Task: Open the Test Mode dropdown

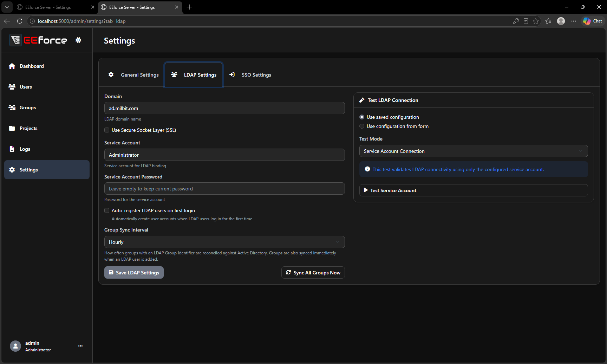Action: pos(474,151)
